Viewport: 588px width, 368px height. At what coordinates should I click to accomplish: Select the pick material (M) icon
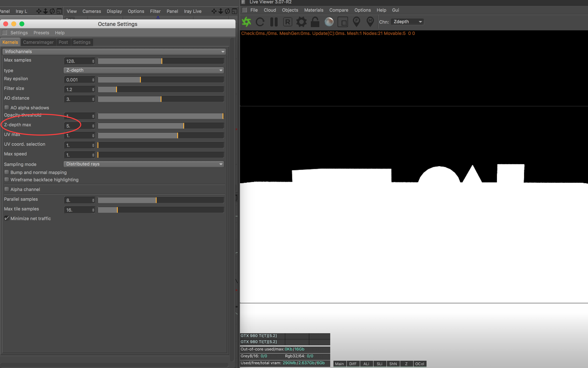coord(370,22)
